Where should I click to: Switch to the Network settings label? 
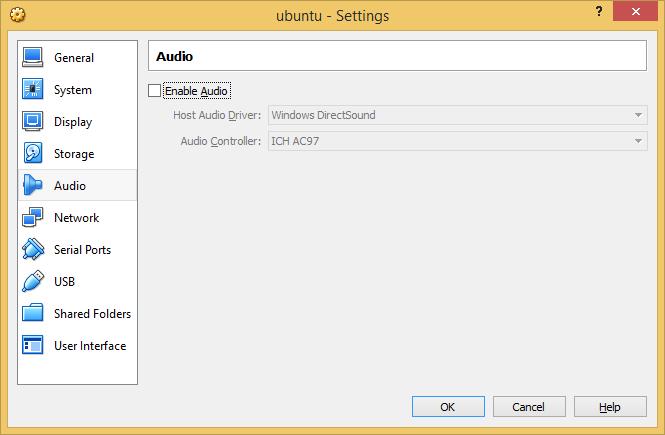(x=76, y=218)
